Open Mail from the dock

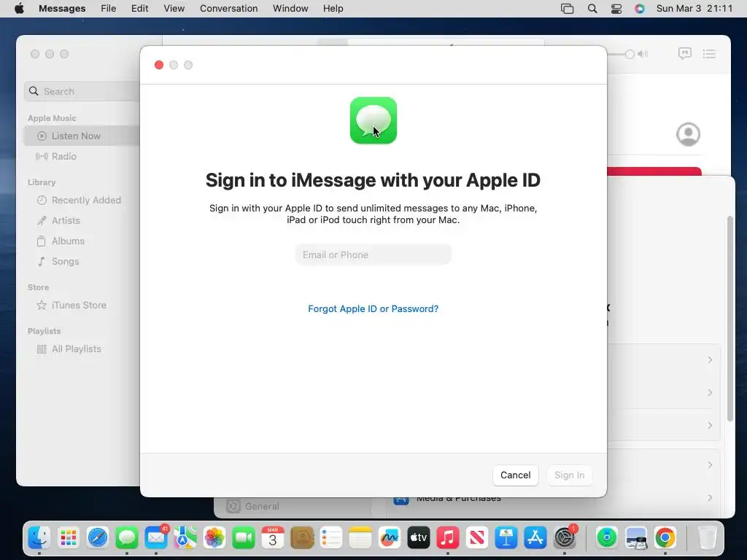coord(156,538)
